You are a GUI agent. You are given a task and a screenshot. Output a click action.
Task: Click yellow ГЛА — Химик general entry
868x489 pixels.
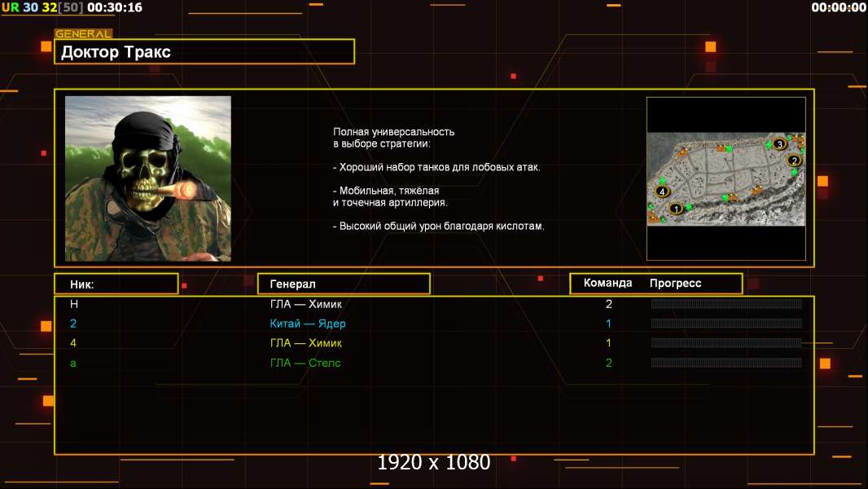(x=306, y=343)
